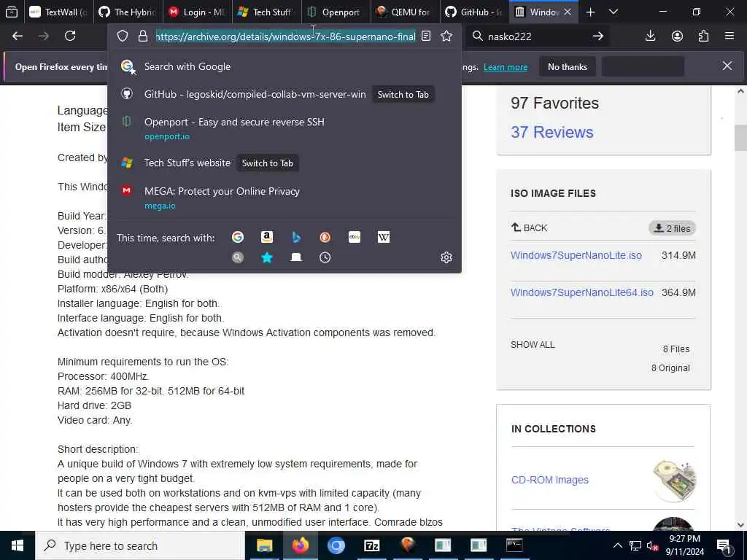Switch to the Openport tab
Screen dimensions: 747x560
click(x=336, y=12)
